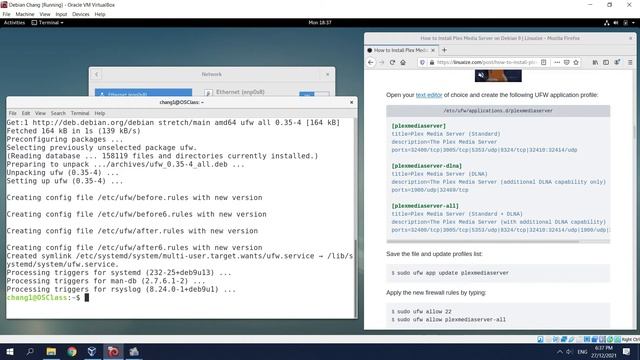Screen dimensions: 640x360
Task: Open terminal View menu
Action: (40, 113)
